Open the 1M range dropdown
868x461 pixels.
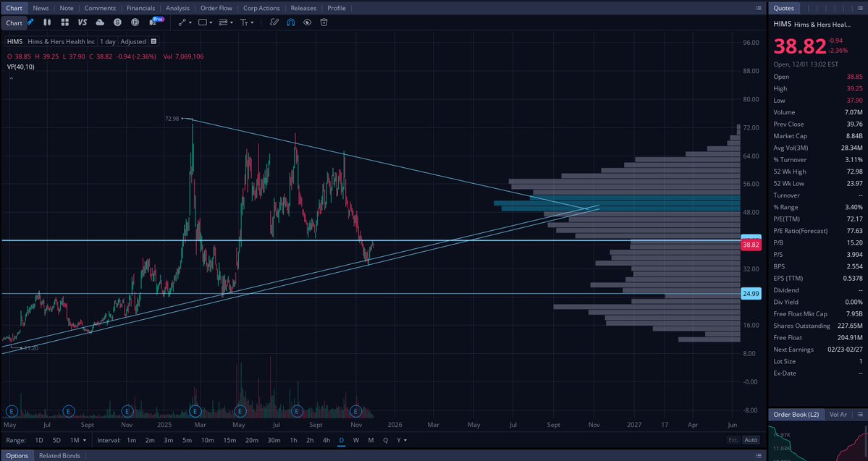(x=78, y=439)
